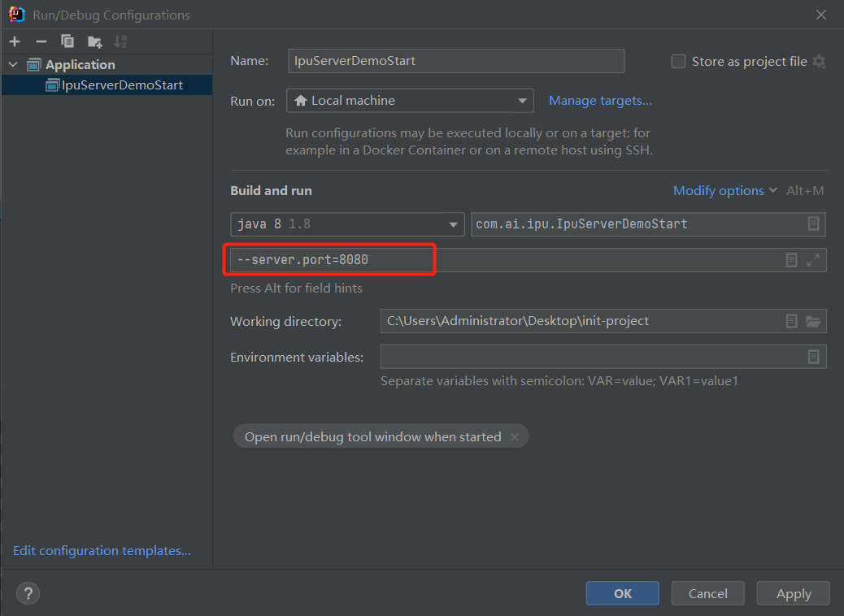Expand the program arguments field with arrows icon
This screenshot has width=844, height=616.
(x=813, y=260)
